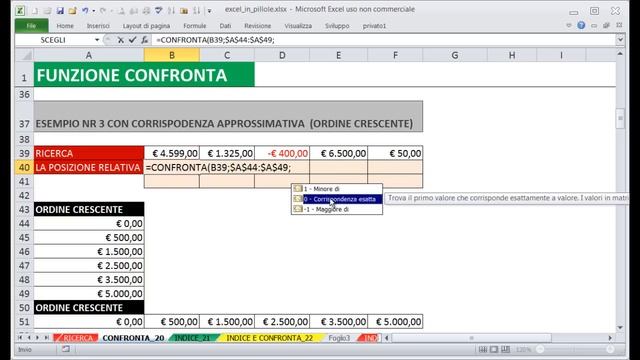Click cell A49 showing € 5.000,00
The height and width of the screenshot is (360, 640).
pyautogui.click(x=89, y=294)
